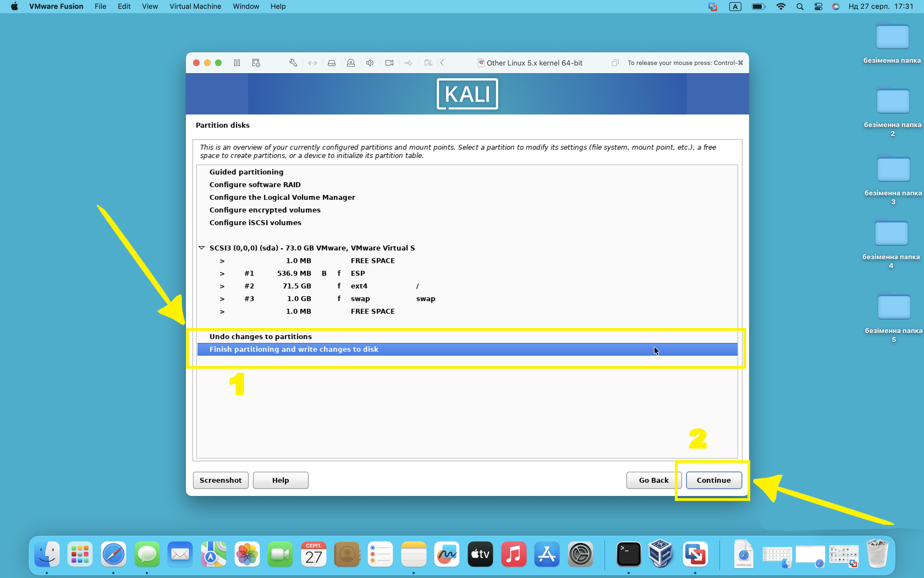
Task: Select Configure the Logical Volume Manager
Action: pos(467,197)
